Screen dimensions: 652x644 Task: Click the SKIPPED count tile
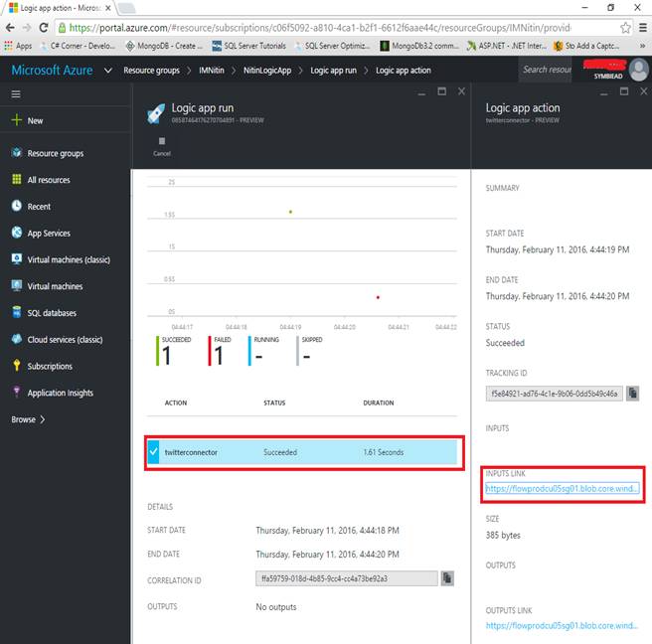310,351
